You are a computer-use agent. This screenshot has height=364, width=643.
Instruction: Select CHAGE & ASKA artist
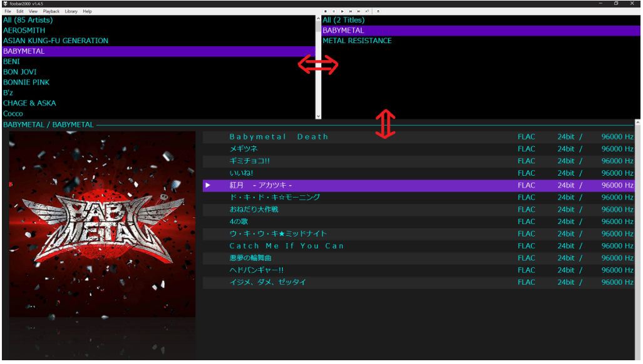158,103
